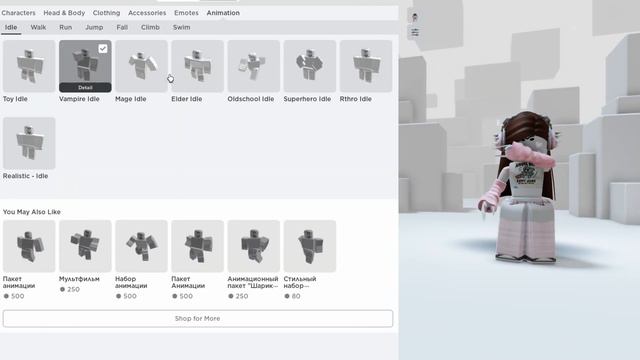Screen dimensions: 640x360
Task: Click the 250 price under Мультфильм
Action: point(70,289)
